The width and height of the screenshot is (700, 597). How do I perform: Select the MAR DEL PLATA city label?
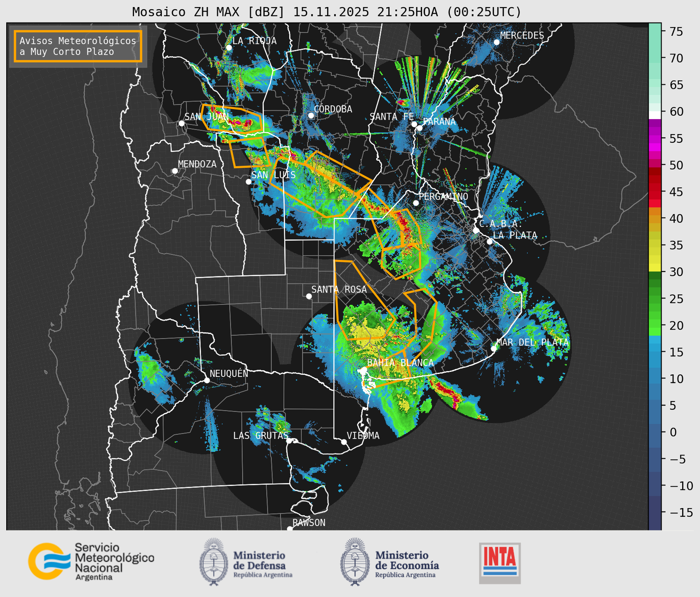coord(532,342)
